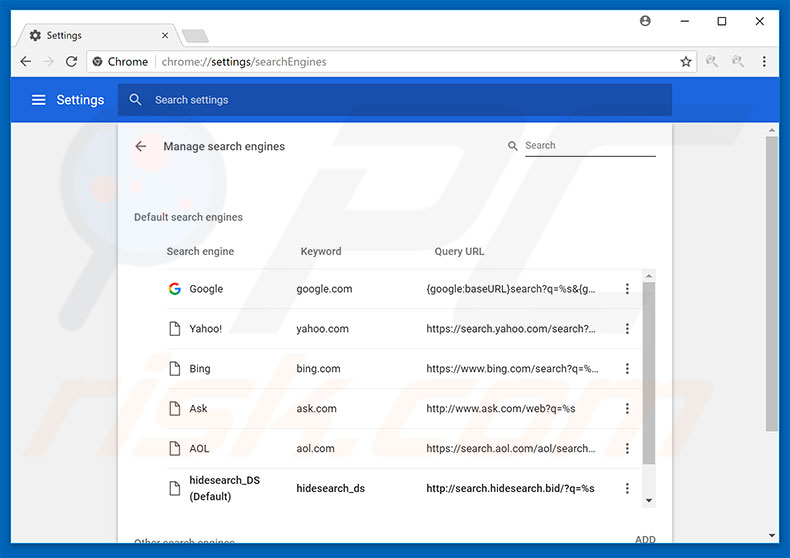Focus the search engines Search field
This screenshot has height=558, width=790.
pyautogui.click(x=590, y=146)
